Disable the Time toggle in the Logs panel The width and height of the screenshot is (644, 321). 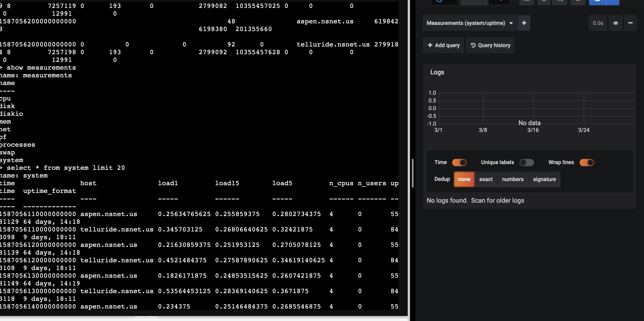459,162
